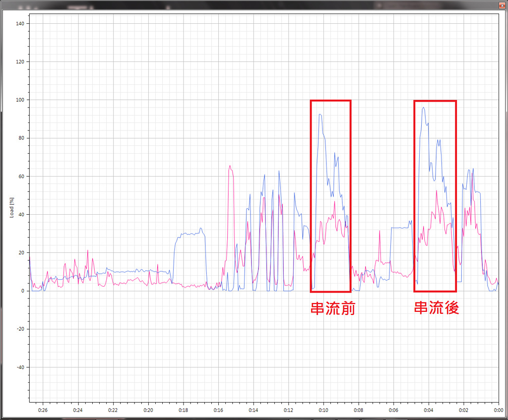Click the -40 label on the vertical axis

click(21, 367)
